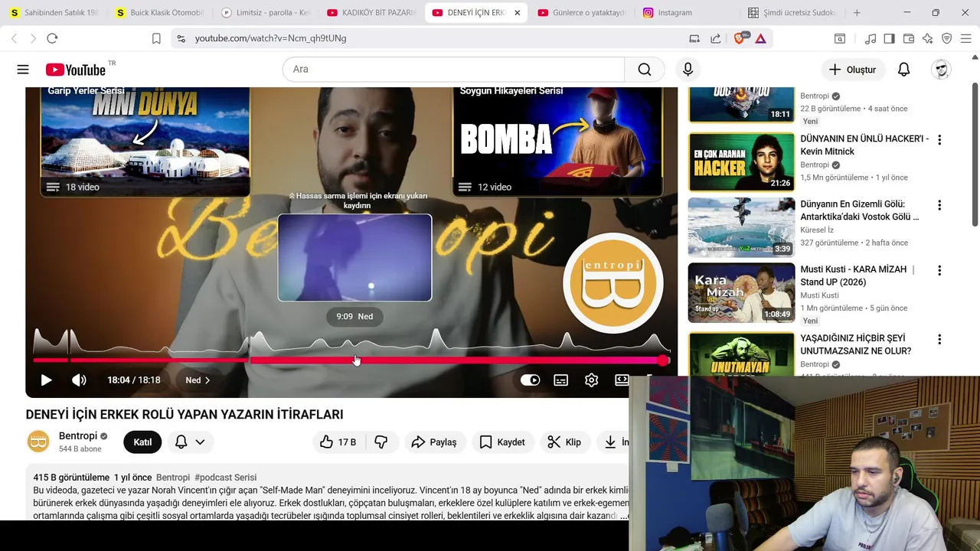Open more options for Vostok Gölü video
The width and height of the screenshot is (980, 551).
tap(939, 205)
